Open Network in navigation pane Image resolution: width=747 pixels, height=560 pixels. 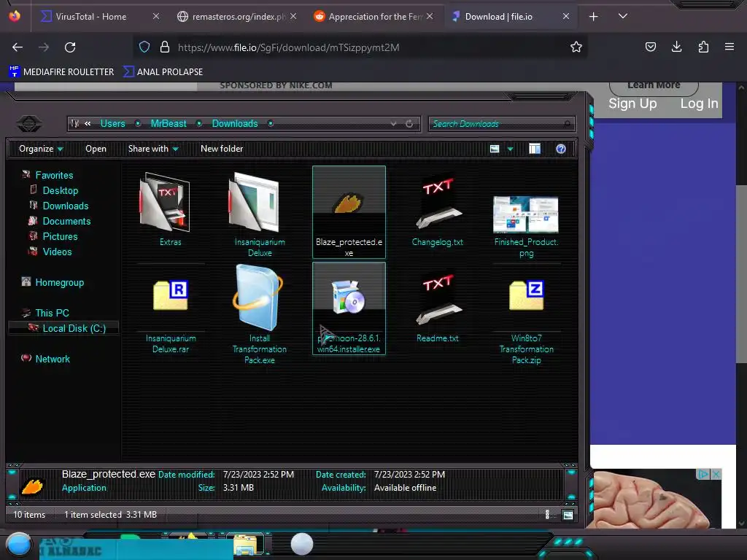(53, 359)
